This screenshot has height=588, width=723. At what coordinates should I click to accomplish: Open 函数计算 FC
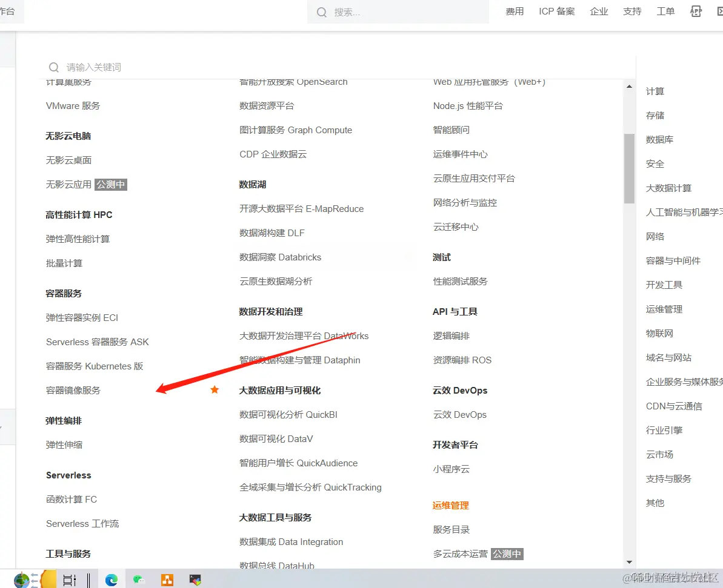coord(72,499)
